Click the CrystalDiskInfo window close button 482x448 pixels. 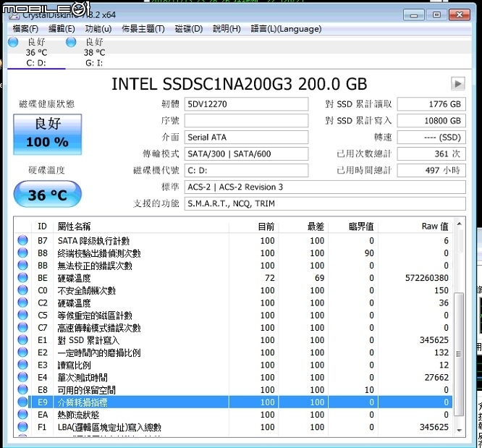coord(460,14)
